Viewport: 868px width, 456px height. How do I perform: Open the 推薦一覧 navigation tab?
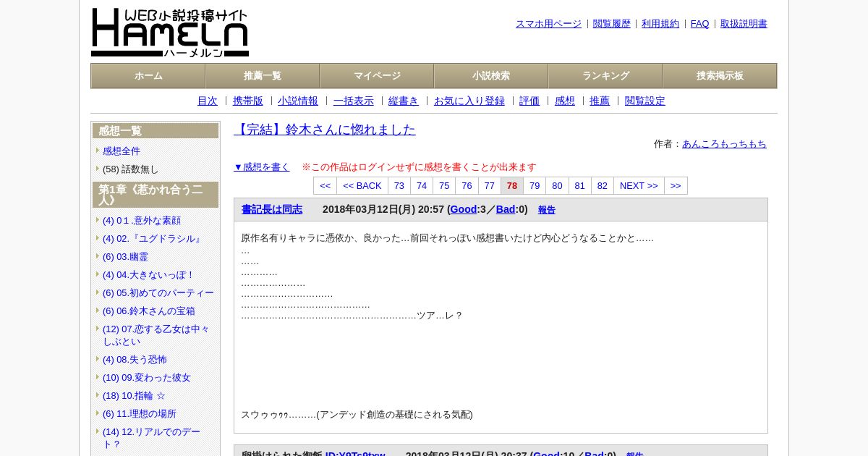pos(263,76)
